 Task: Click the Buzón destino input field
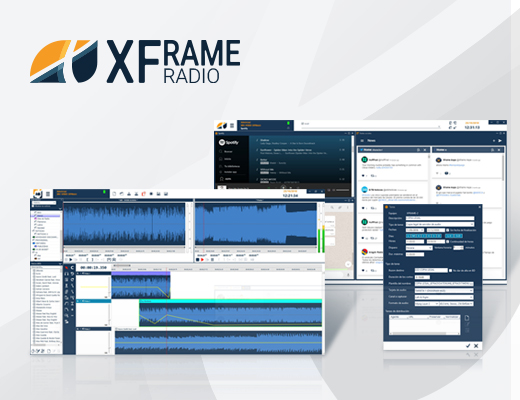tap(431, 270)
